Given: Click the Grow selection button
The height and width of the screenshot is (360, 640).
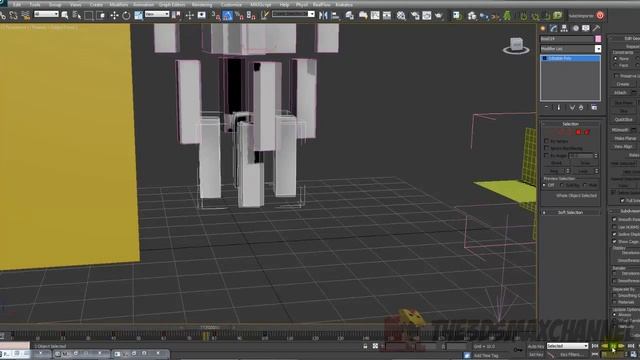Looking at the screenshot, I should [x=585, y=163].
